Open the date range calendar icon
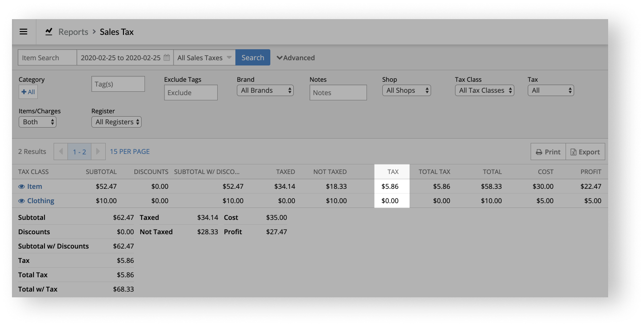The height and width of the screenshot is (326, 644). tap(167, 58)
